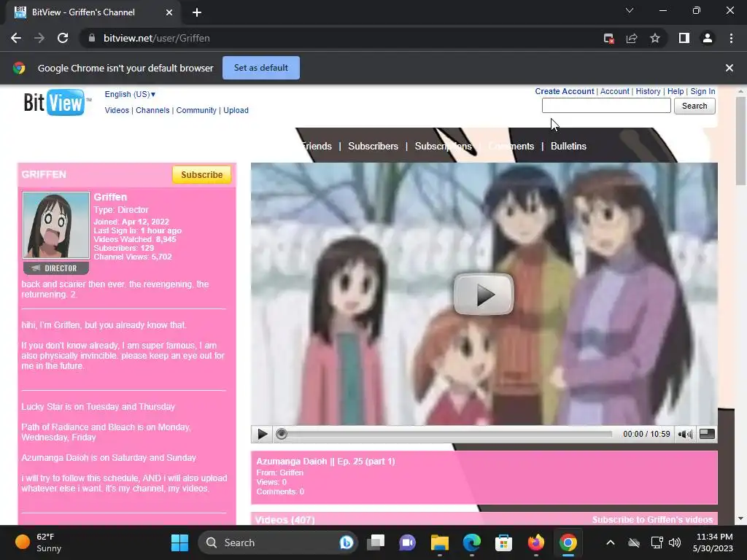This screenshot has height=560, width=747.
Task: Open the History link
Action: pyautogui.click(x=648, y=91)
